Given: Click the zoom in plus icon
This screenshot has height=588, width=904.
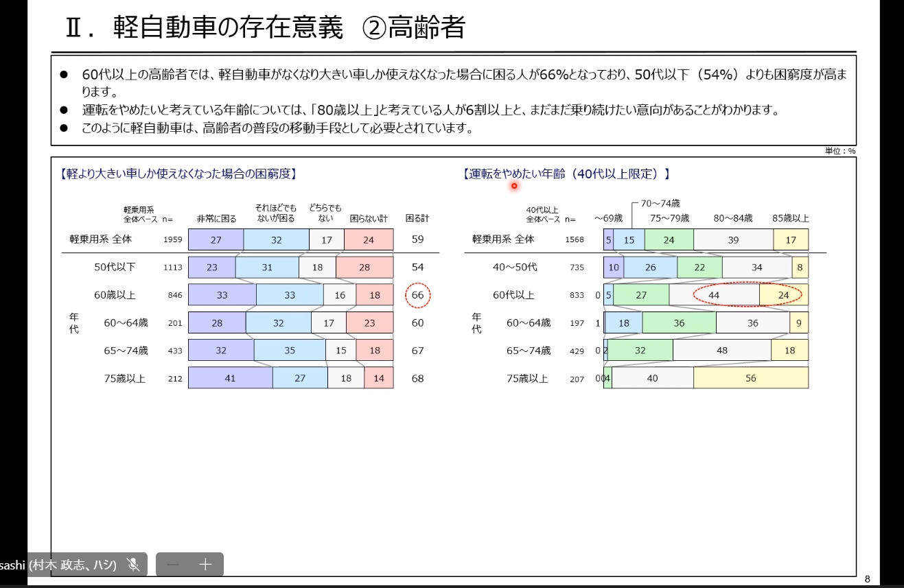Looking at the screenshot, I should pos(204,565).
